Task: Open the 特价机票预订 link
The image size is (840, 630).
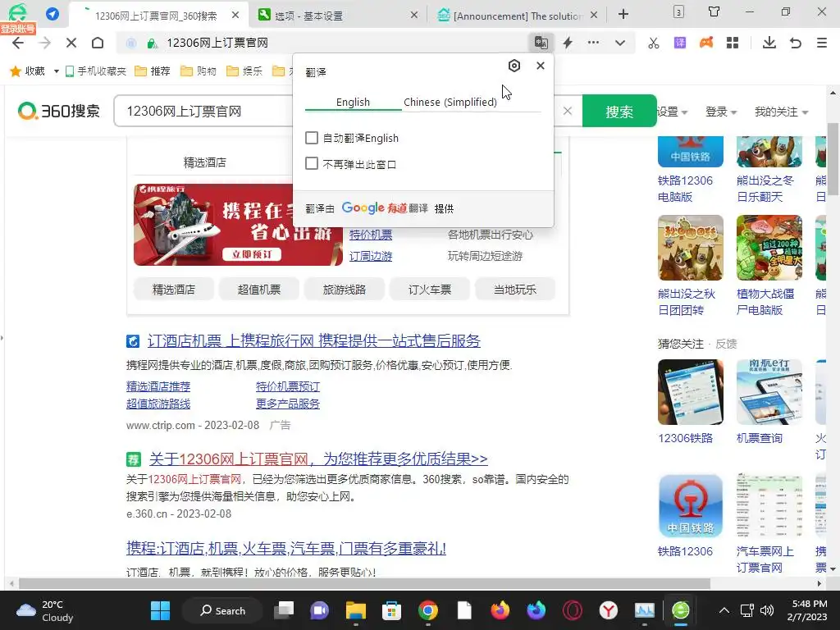Action: coord(288,386)
